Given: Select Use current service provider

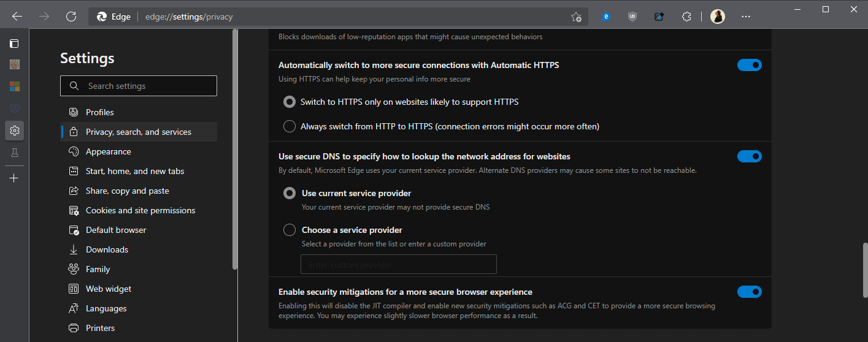Looking at the screenshot, I should (x=289, y=193).
